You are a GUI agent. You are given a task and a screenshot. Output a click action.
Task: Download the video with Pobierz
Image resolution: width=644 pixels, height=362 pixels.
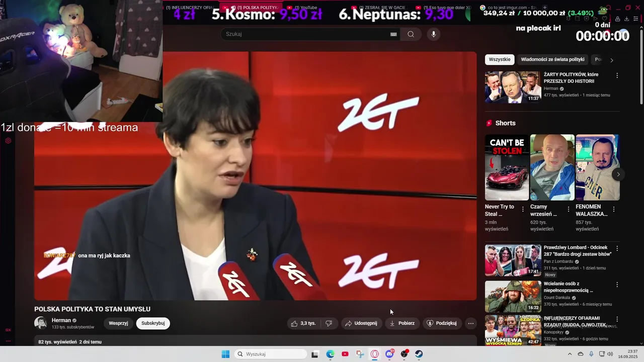click(x=403, y=323)
